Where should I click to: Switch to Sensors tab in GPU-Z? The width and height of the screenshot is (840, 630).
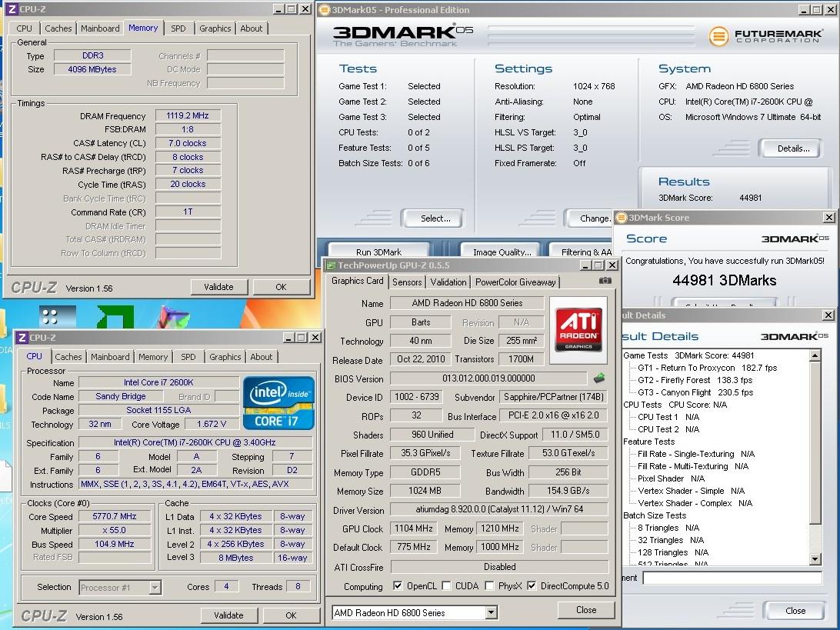click(x=407, y=282)
